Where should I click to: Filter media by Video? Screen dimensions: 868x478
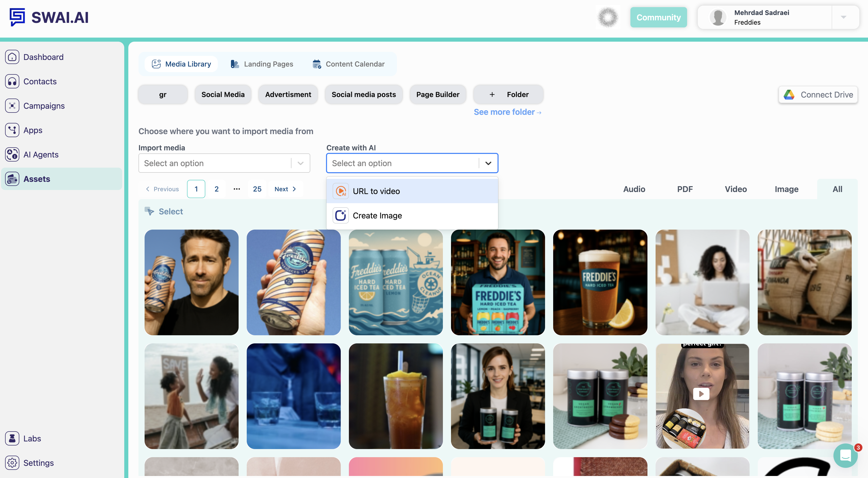pos(736,189)
